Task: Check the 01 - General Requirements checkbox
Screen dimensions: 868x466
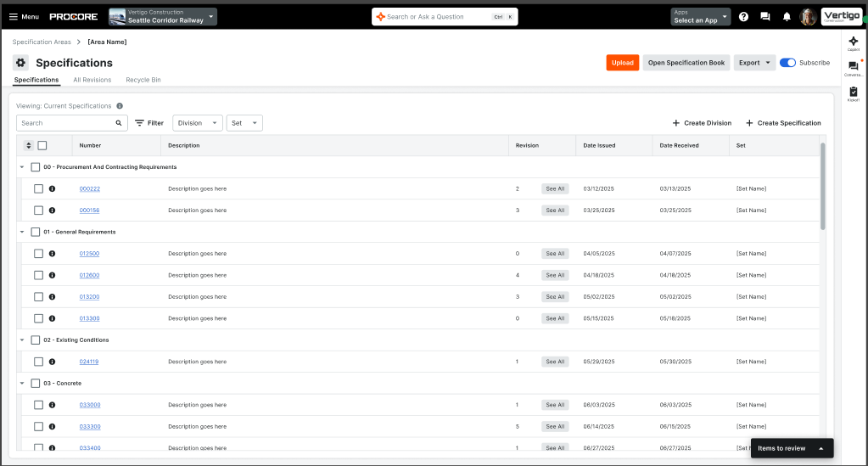Action: (x=36, y=232)
